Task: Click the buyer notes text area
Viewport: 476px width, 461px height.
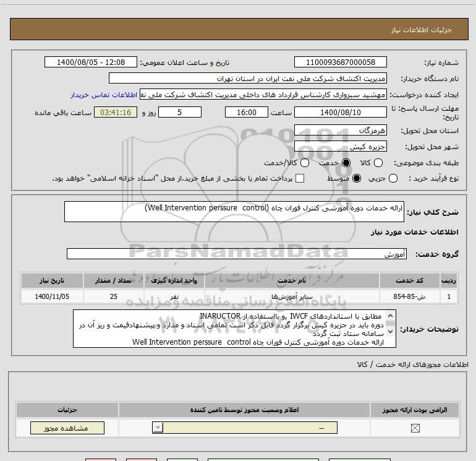Action: 234,329
